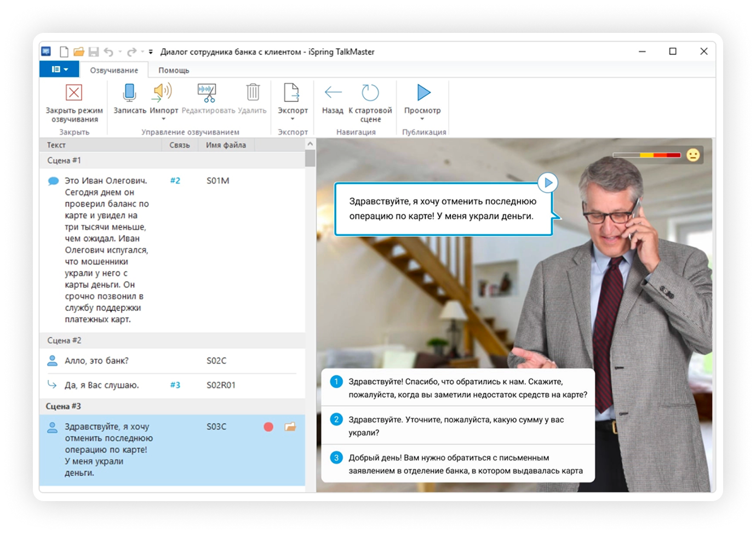Play the audio in the speech bubble
Image resolution: width=756 pixels, height=534 pixels.
(548, 183)
